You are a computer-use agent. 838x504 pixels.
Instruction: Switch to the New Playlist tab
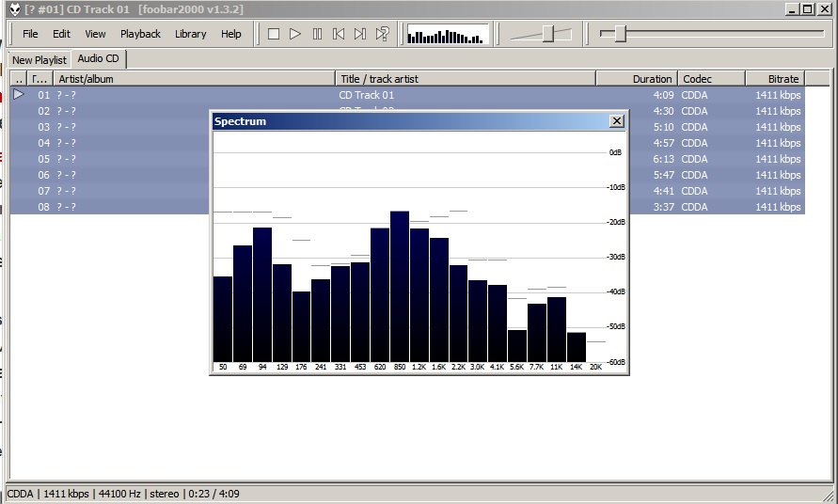(x=40, y=60)
